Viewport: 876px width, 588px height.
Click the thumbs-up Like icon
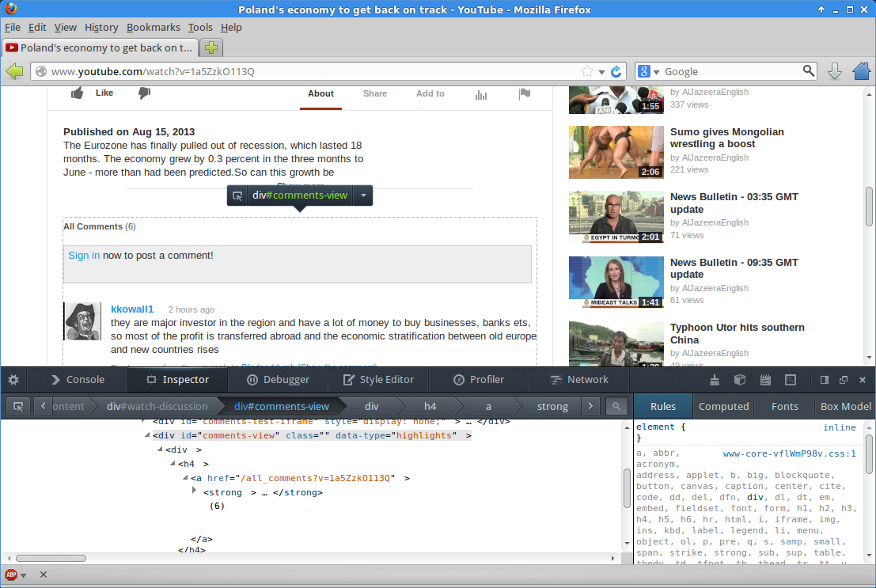[78, 93]
